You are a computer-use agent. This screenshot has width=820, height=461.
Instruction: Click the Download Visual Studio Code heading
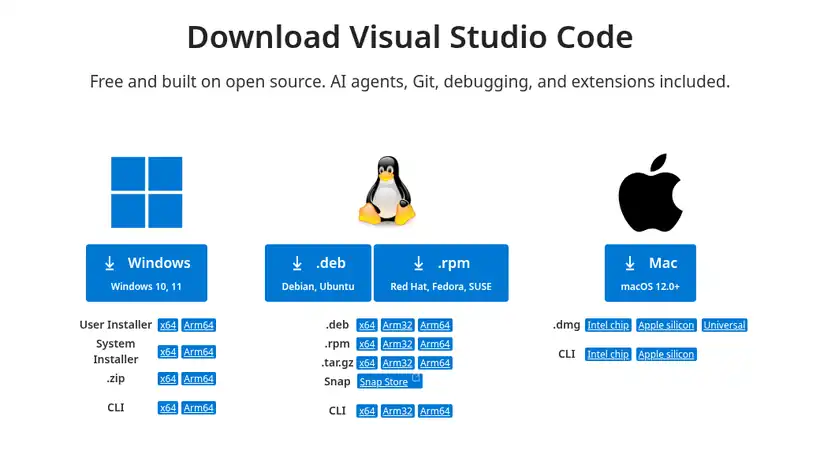410,37
